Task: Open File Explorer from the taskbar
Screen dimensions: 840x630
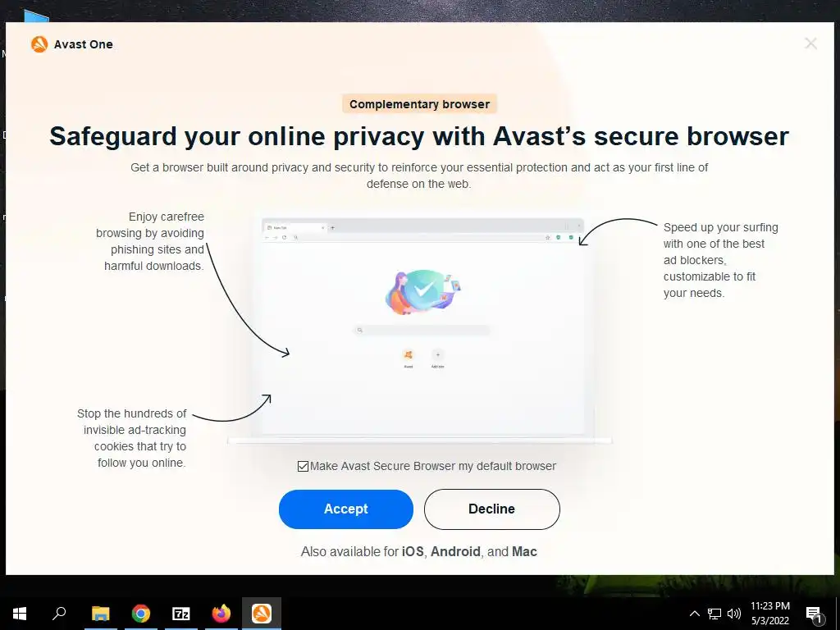Action: (100, 614)
